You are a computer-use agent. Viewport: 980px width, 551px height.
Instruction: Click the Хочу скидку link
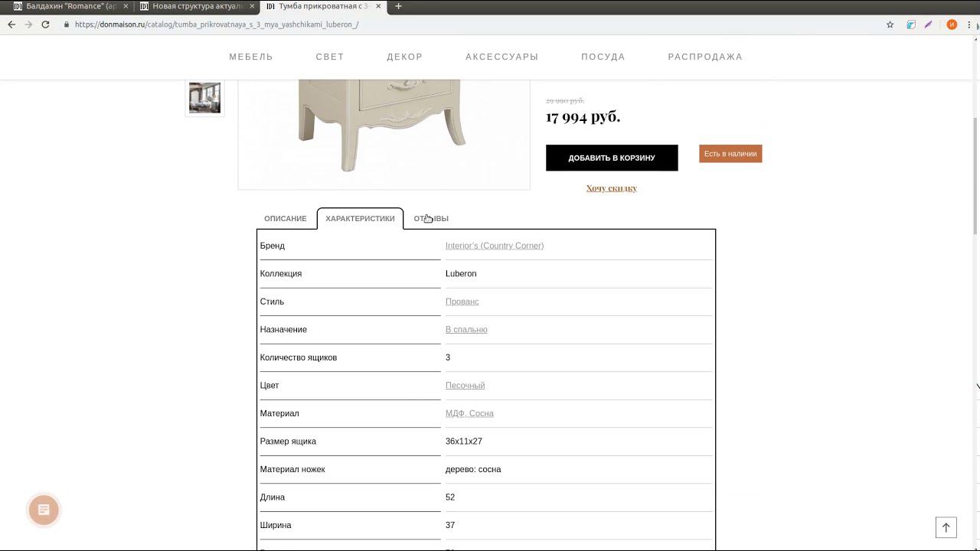click(x=611, y=188)
